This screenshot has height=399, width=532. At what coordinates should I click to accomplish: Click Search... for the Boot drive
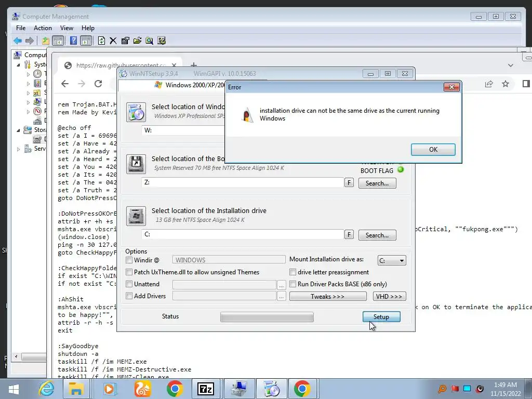point(377,183)
